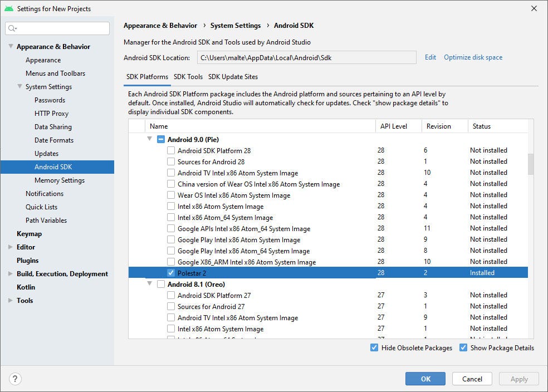Screen dimensions: 548x392
Task: Check Android SDK Platform 27
Action: (171, 295)
